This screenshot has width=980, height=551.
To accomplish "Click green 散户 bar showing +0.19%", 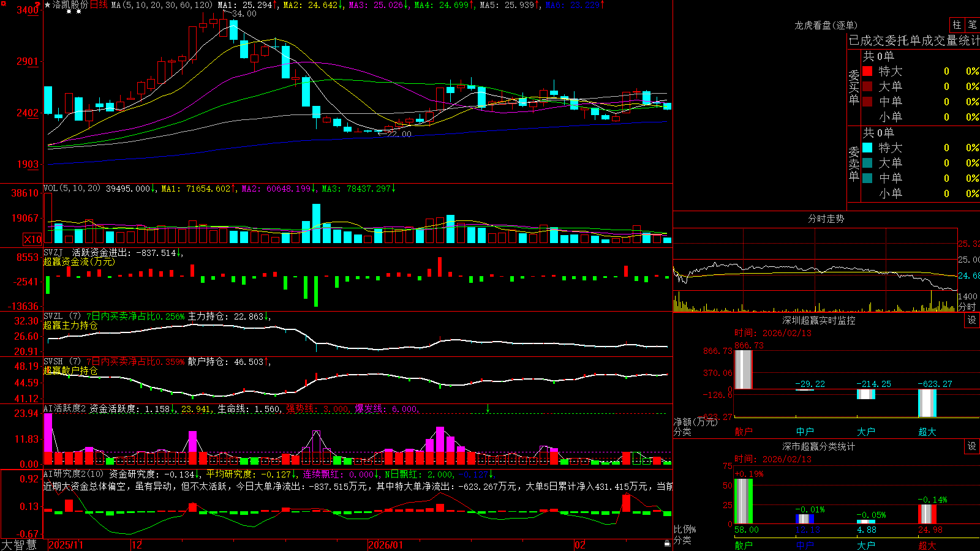I will (x=744, y=501).
